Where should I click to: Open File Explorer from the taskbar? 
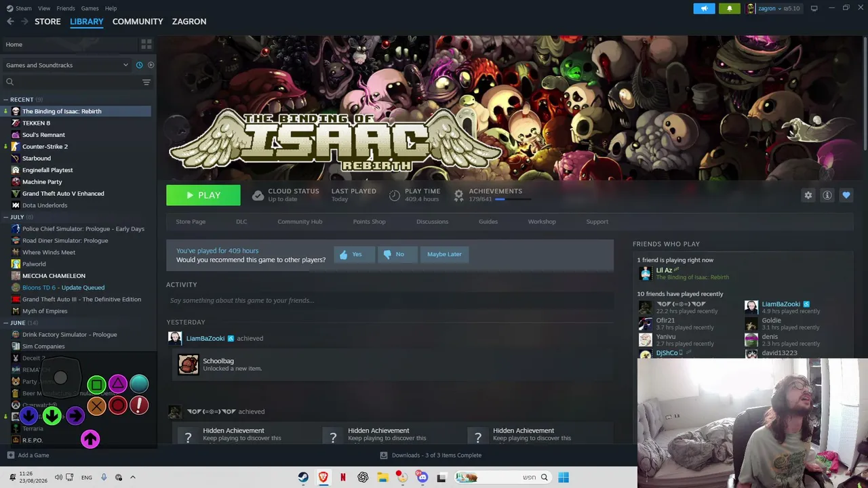pyautogui.click(x=382, y=477)
